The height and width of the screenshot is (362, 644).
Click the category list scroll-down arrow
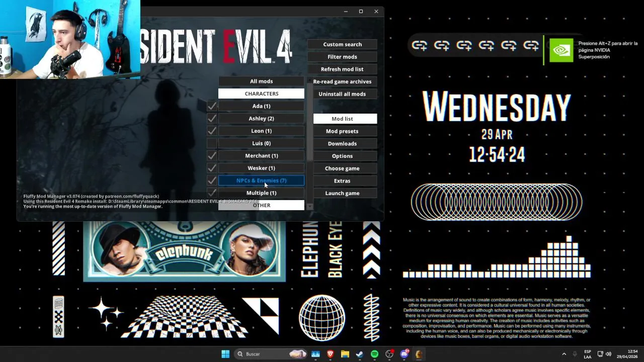[x=309, y=206]
